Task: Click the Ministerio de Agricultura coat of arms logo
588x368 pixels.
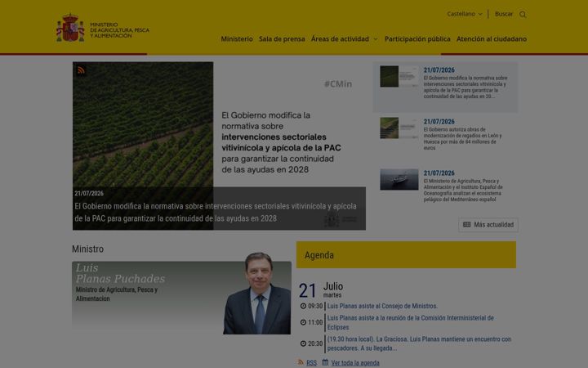Action: coord(70,28)
